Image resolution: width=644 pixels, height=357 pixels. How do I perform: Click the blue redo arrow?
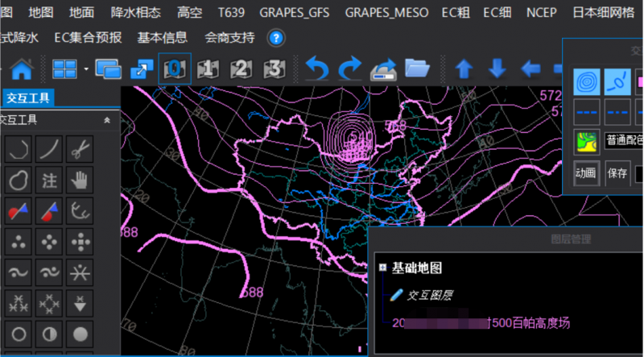click(349, 68)
